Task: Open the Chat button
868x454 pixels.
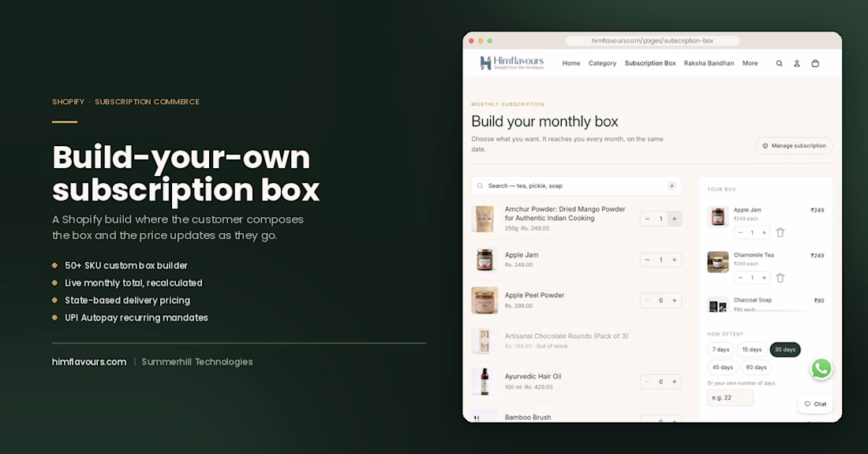Action: 815,403
